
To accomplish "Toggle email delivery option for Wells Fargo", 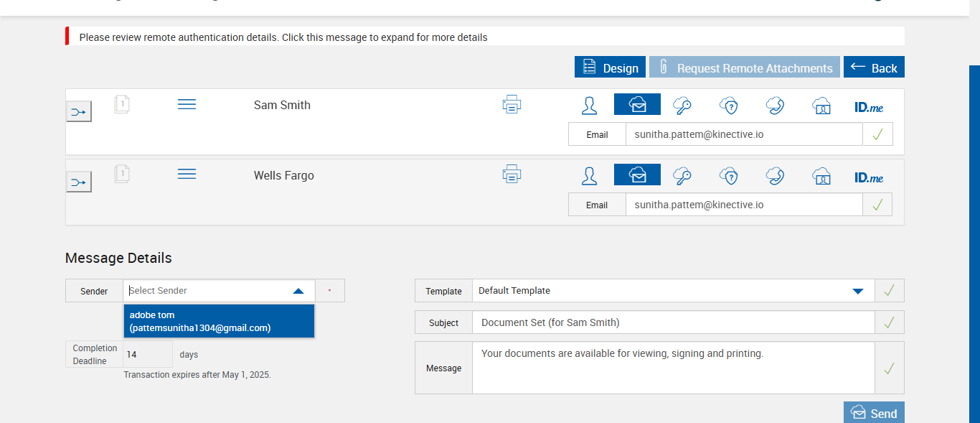I will [637, 175].
